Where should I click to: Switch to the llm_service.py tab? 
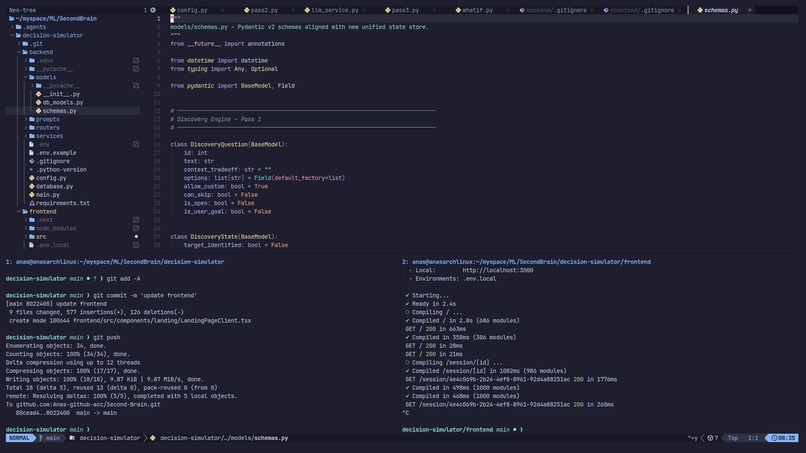tap(335, 10)
